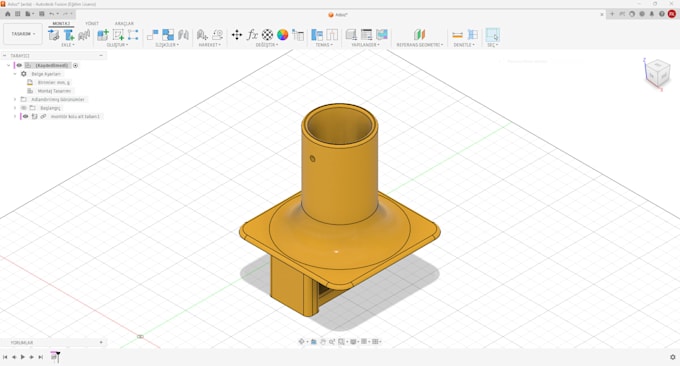The width and height of the screenshot is (680, 366).
Task: Open the YAPILANDIR dropdown menu
Action: (x=366, y=45)
